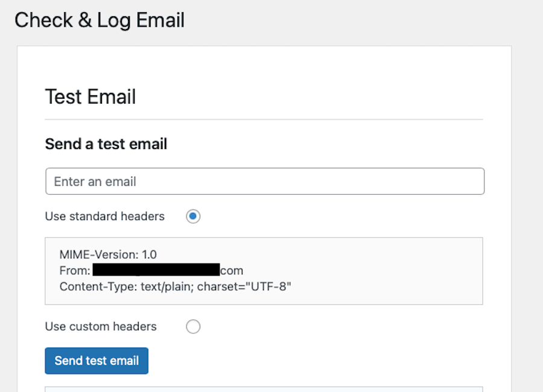Click the panel section below the send button
The height and width of the screenshot is (392, 543).
point(264,388)
